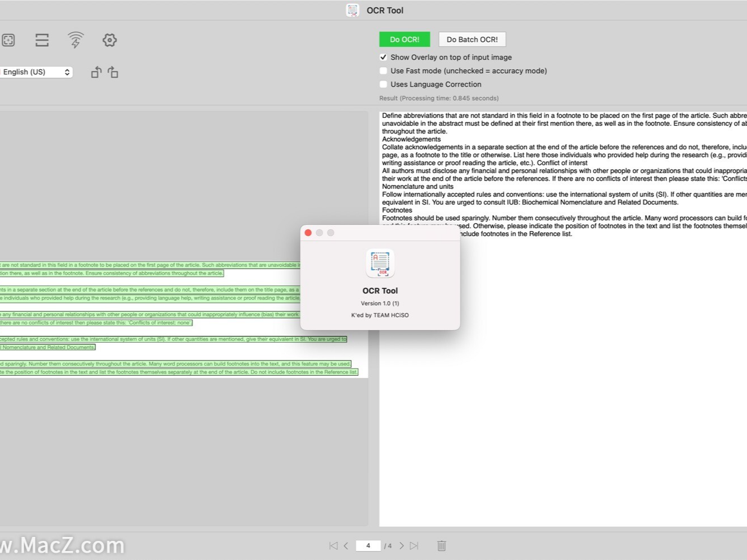
Task: Click the Do OCR! button
Action: click(404, 39)
